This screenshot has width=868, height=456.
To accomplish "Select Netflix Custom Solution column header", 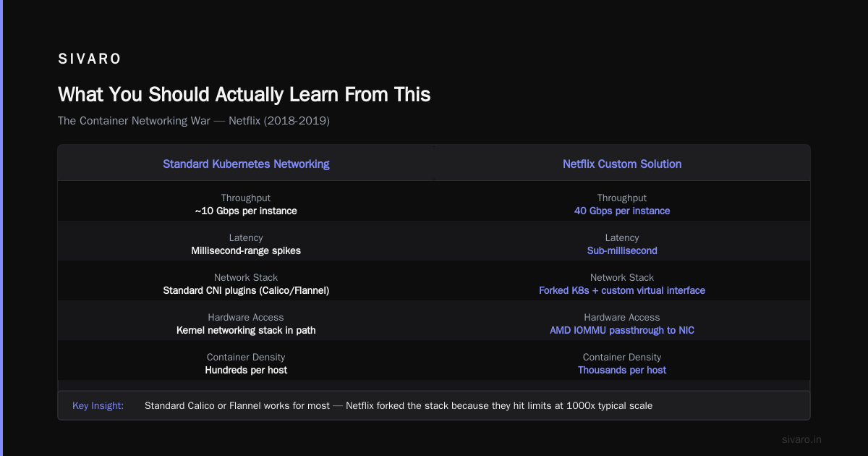I will [x=622, y=164].
